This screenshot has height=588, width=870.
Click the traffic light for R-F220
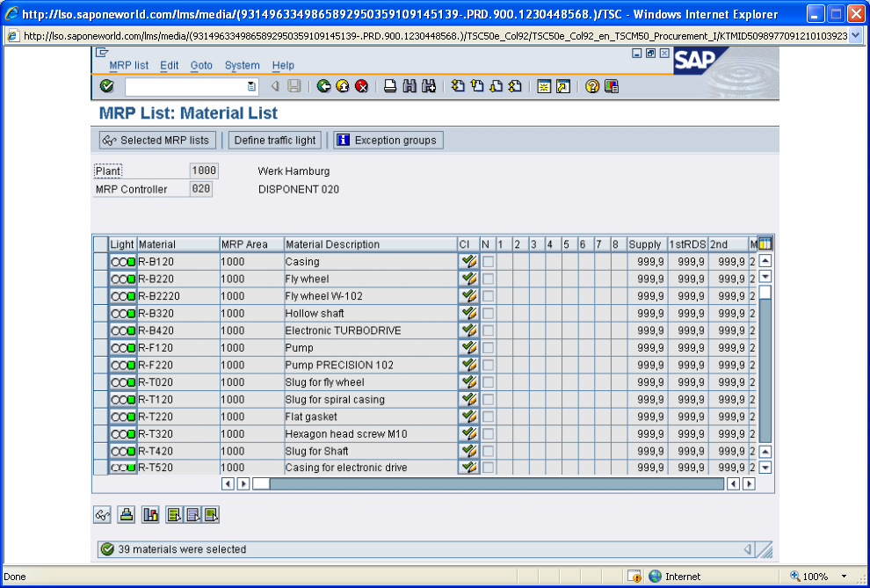click(x=123, y=365)
